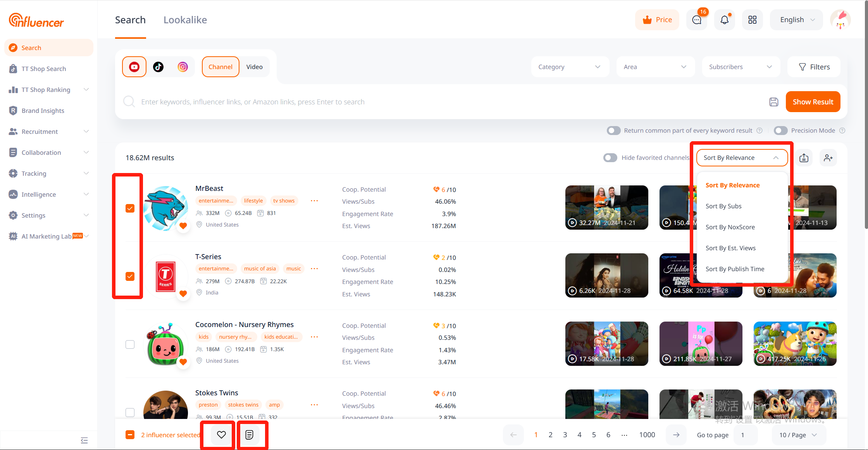Open the Filters button
Image resolution: width=868 pixels, height=450 pixels.
[814, 67]
